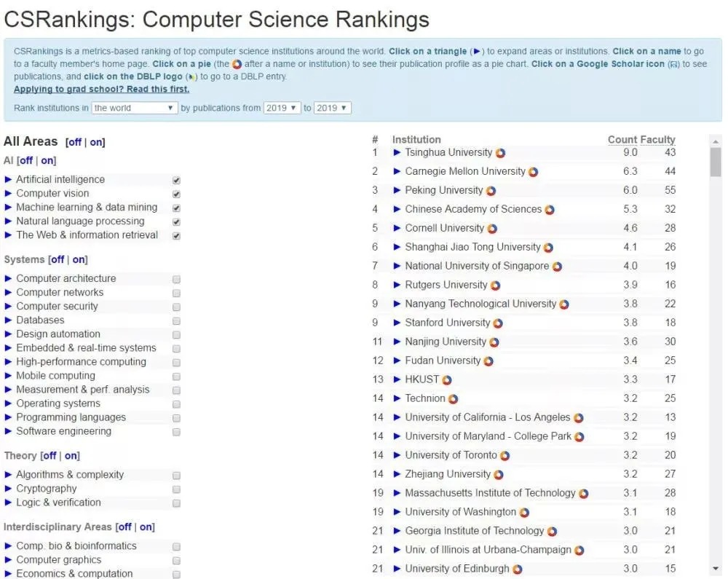728x579 pixels.
Task: Open Fudan University pie chart icon
Action: click(488, 361)
